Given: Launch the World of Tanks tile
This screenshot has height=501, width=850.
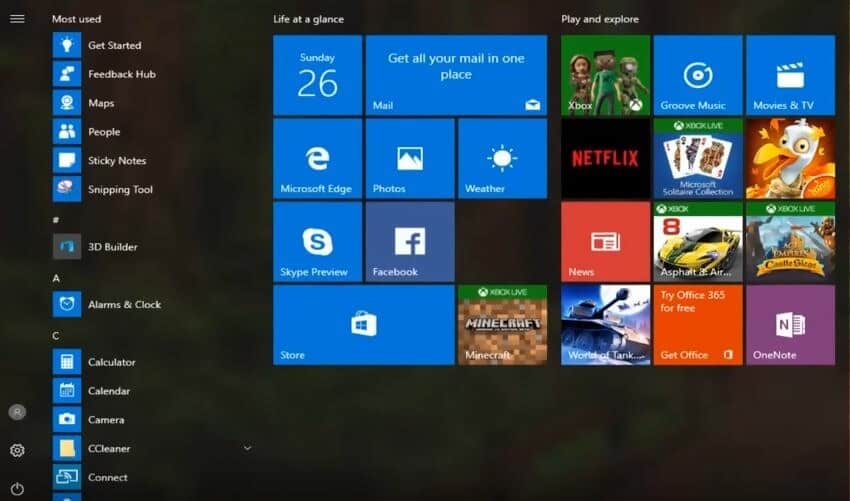Looking at the screenshot, I should tap(606, 325).
